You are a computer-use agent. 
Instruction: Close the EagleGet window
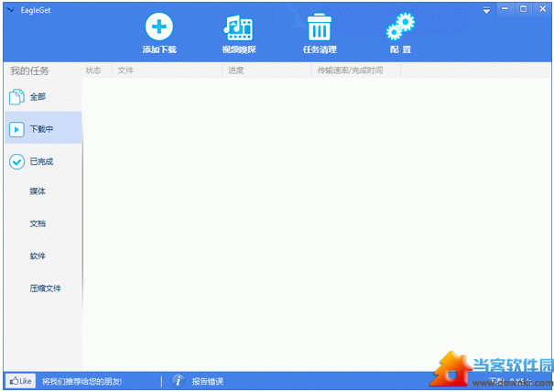click(x=543, y=9)
